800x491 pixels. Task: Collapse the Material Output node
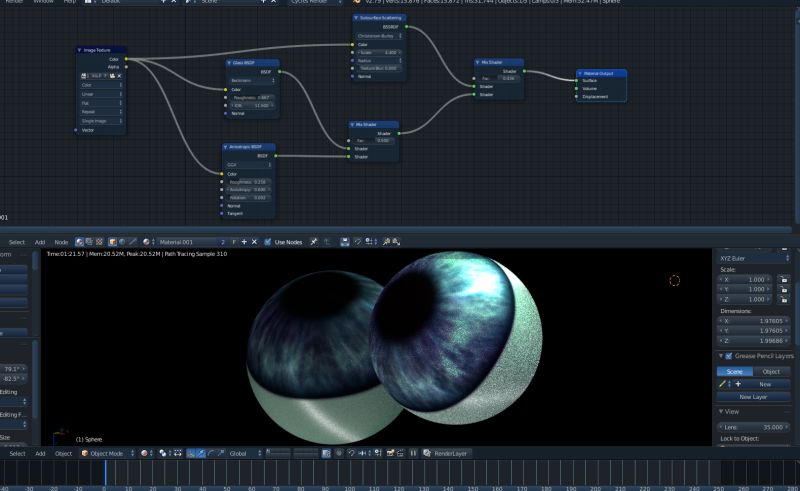point(580,73)
